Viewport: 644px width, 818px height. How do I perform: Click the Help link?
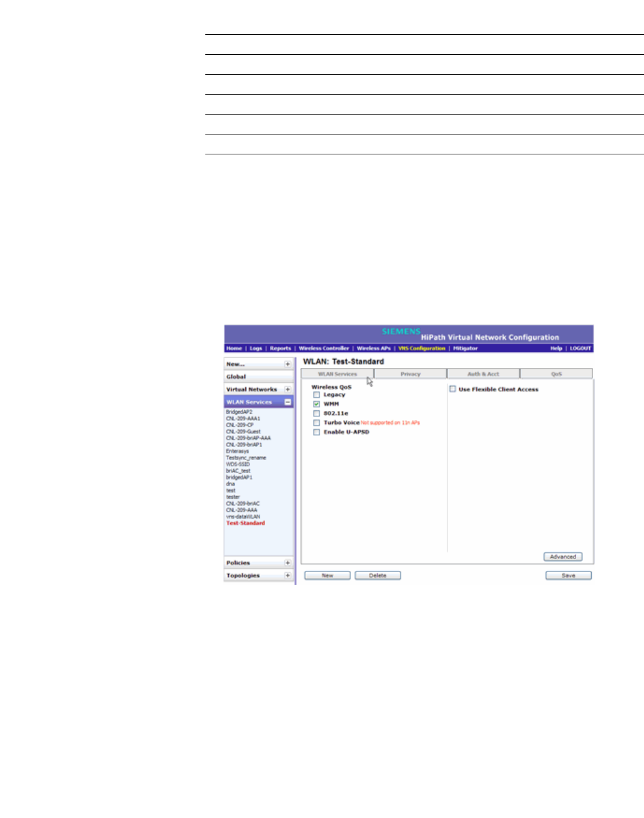pos(556,349)
